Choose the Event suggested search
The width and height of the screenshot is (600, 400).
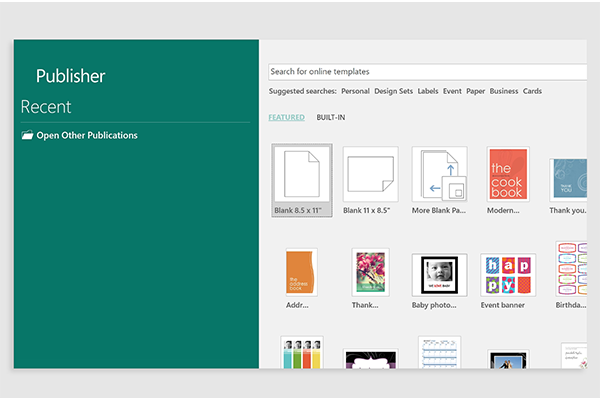[452, 91]
